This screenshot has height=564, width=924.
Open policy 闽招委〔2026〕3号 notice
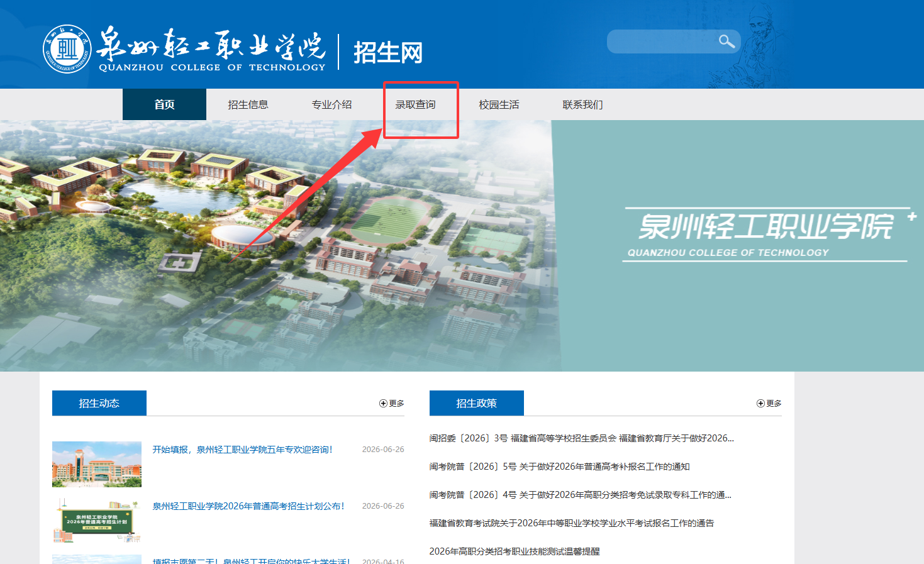click(582, 438)
